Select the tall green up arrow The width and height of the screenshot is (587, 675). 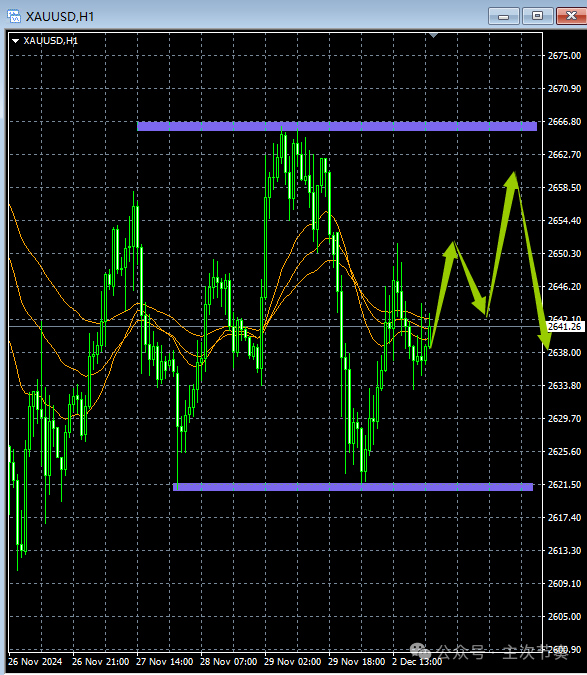502,244
